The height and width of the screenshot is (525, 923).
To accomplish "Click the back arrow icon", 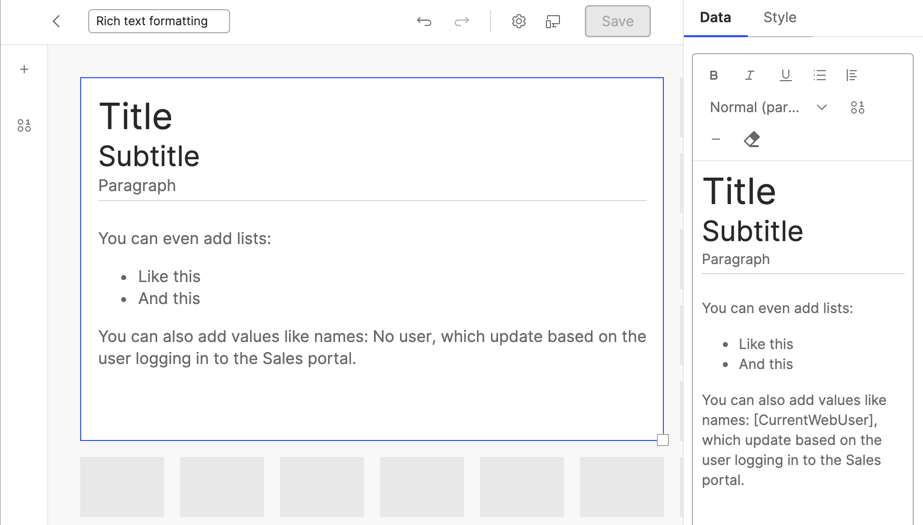I will pos(56,21).
